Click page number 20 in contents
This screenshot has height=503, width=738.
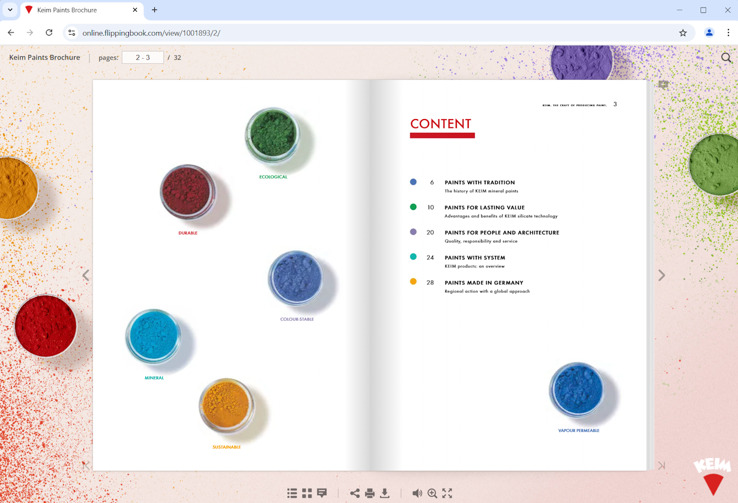pyautogui.click(x=430, y=232)
